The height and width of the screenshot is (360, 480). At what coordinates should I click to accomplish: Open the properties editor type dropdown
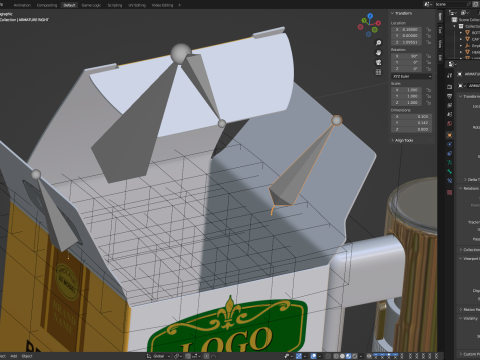point(451,64)
